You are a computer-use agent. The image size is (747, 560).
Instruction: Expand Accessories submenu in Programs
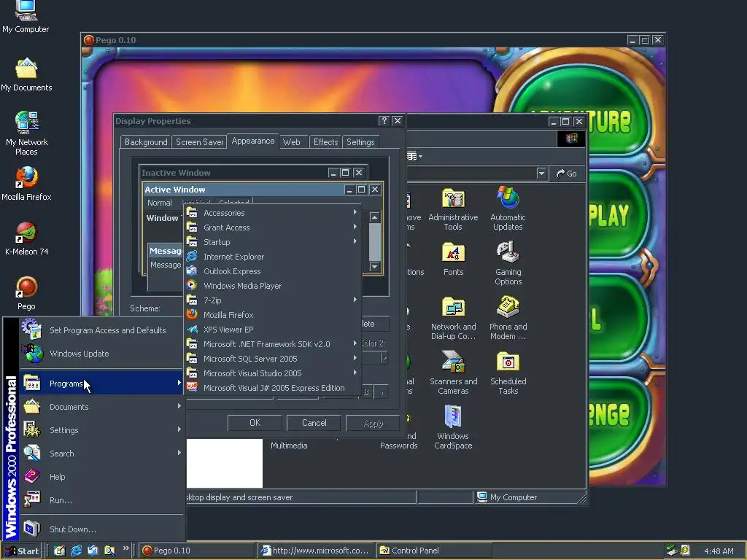[272, 213]
